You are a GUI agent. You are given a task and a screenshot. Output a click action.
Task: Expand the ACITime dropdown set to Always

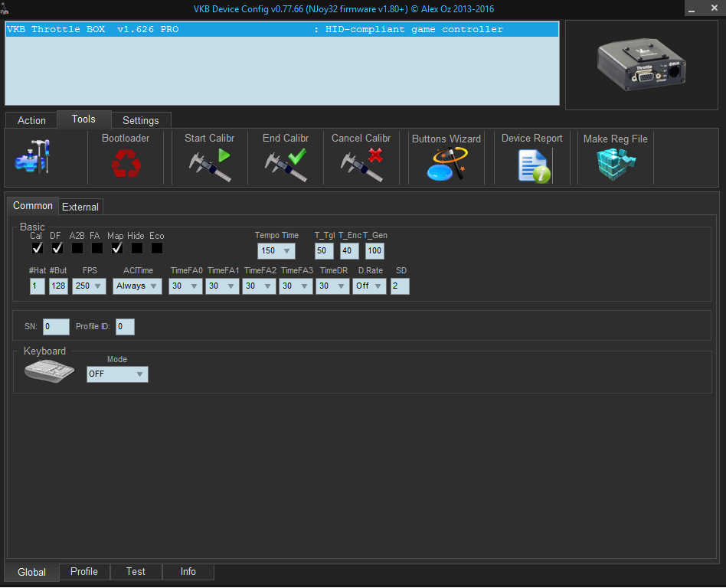click(x=137, y=286)
